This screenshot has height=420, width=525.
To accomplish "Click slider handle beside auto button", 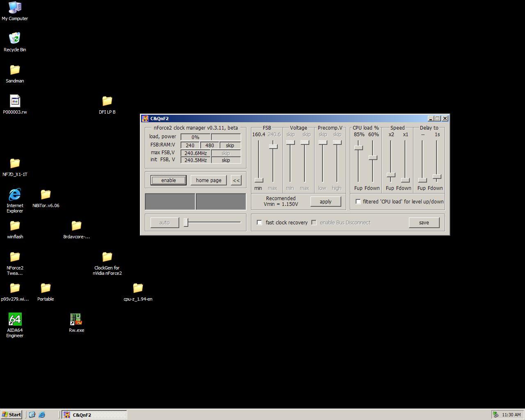I will click(x=186, y=222).
